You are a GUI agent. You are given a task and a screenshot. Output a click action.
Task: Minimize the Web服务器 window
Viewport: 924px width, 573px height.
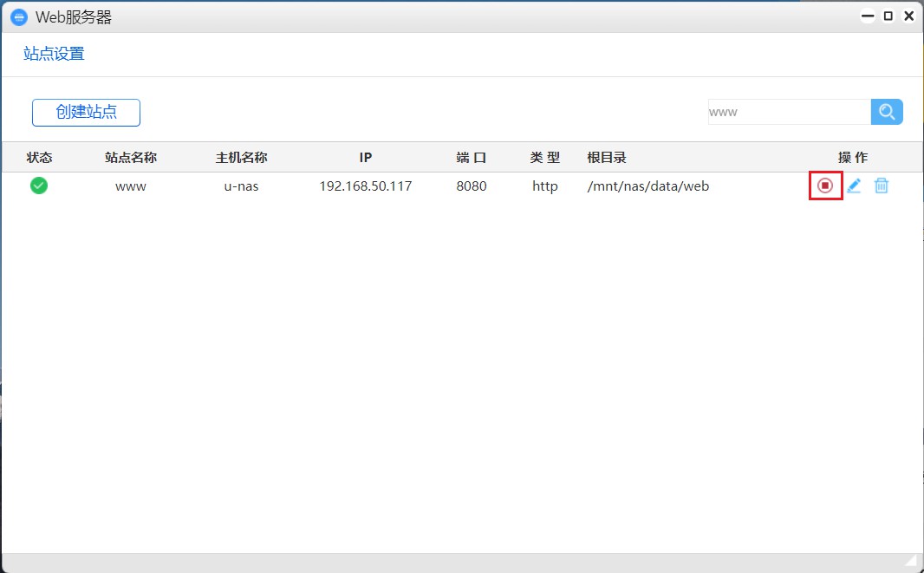(867, 16)
